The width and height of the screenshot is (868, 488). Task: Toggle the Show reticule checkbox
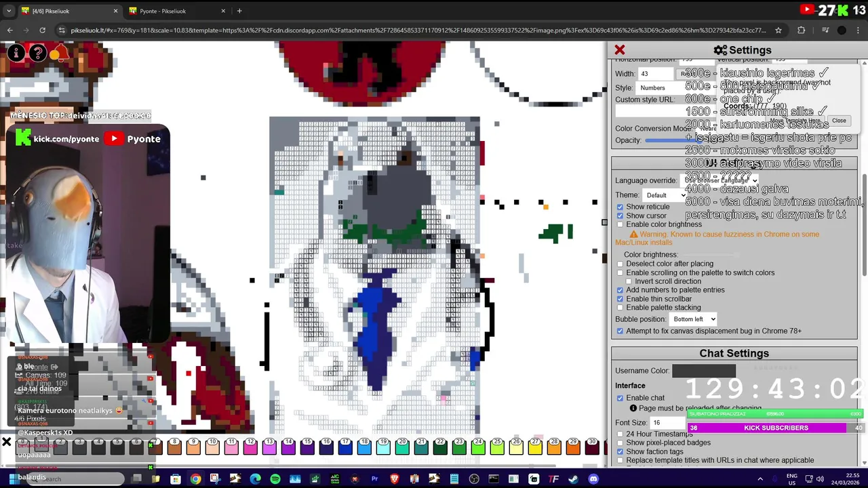tap(620, 207)
